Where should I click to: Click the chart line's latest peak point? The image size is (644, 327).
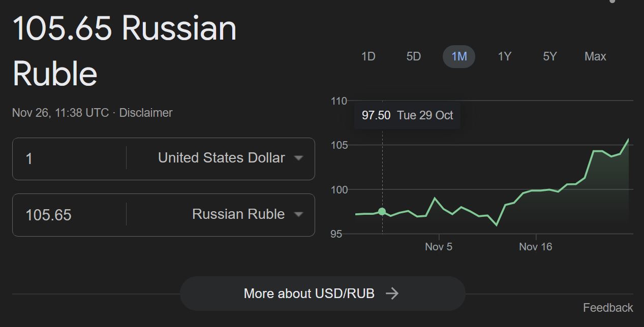pos(629,139)
